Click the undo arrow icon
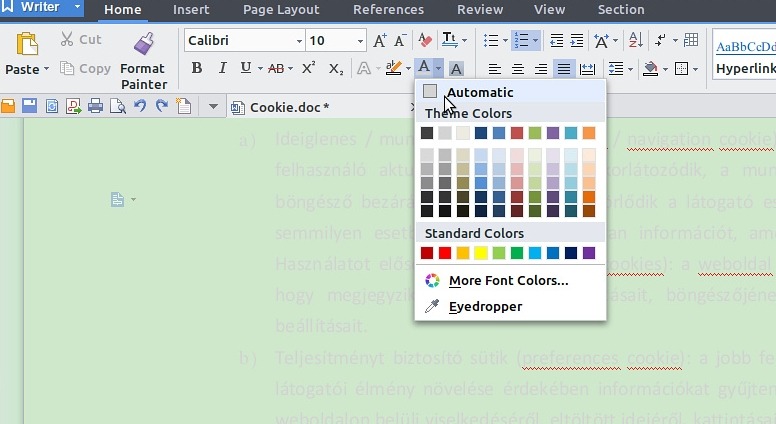Screen dimensions: 776x424 coord(140,107)
